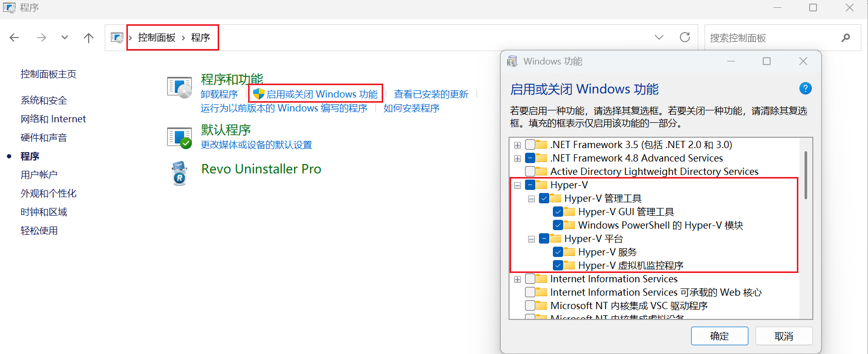Image resolution: width=868 pixels, height=354 pixels.
Task: Click the Default Programs icon
Action: tap(179, 138)
